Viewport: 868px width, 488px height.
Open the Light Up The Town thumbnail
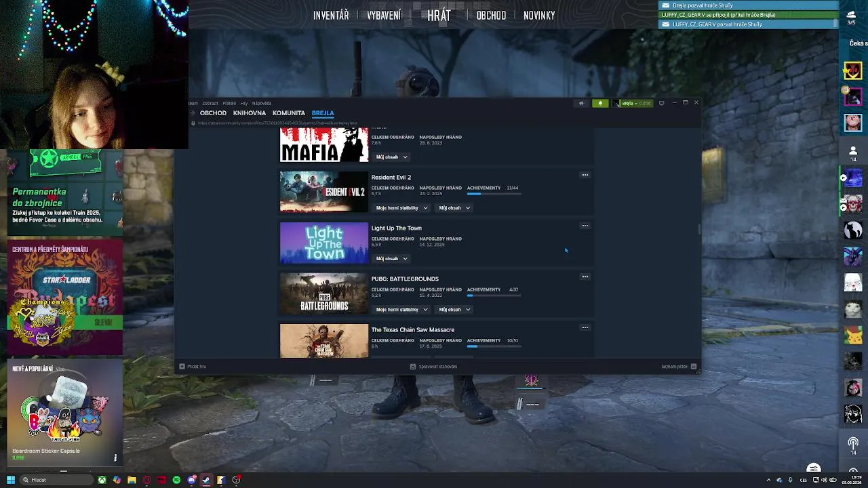pyautogui.click(x=324, y=243)
